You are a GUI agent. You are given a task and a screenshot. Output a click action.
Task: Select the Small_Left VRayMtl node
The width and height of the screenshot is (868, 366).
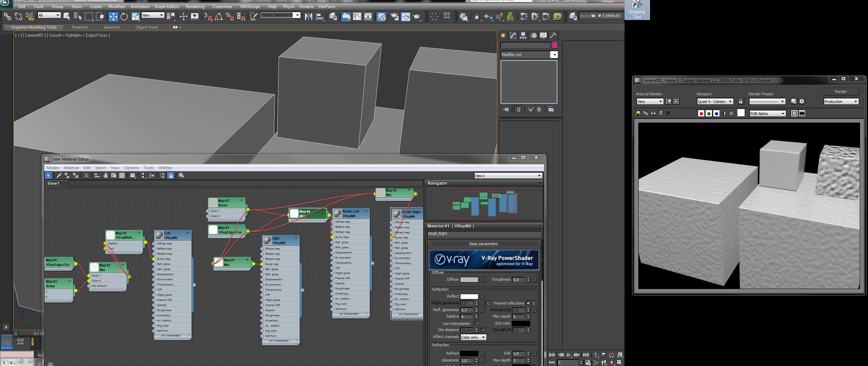click(351, 214)
